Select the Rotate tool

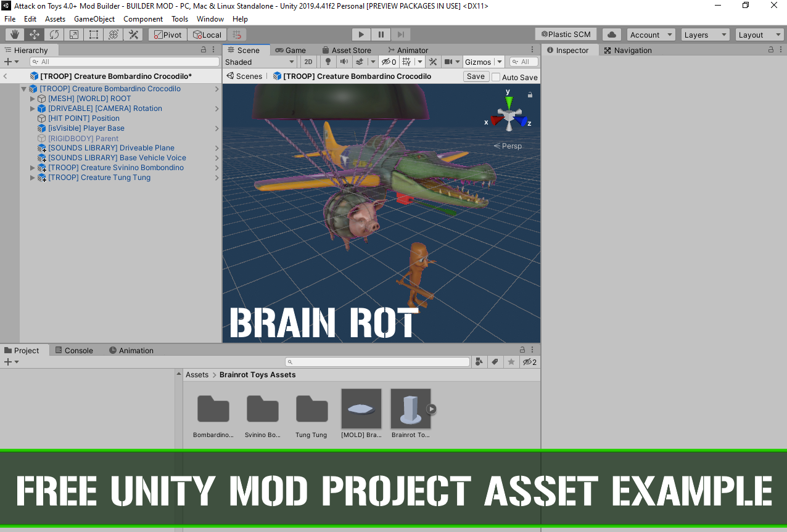coord(54,35)
